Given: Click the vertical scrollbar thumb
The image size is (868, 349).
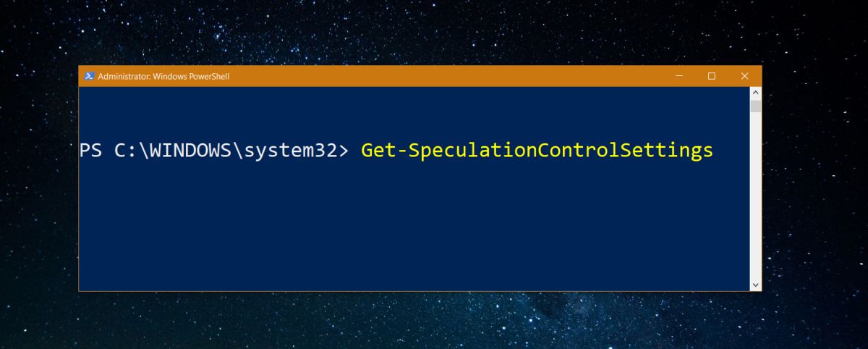Looking at the screenshot, I should tap(756, 106).
